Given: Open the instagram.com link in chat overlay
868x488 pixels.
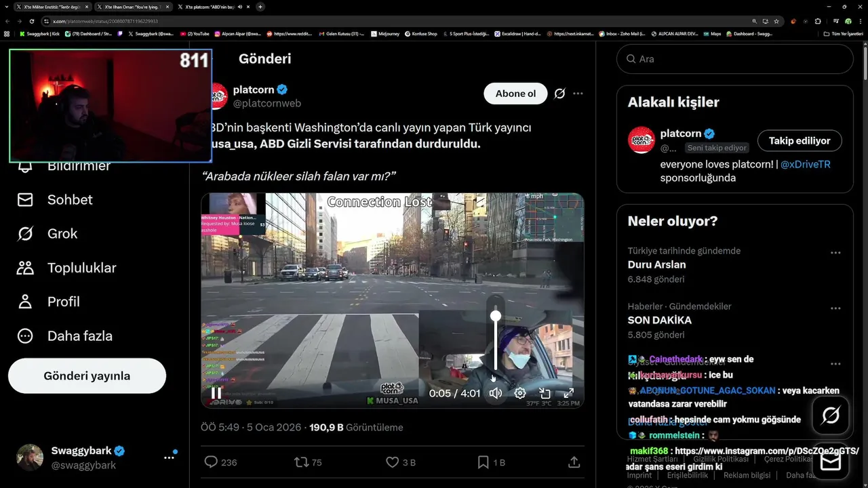Looking at the screenshot, I should (x=767, y=451).
